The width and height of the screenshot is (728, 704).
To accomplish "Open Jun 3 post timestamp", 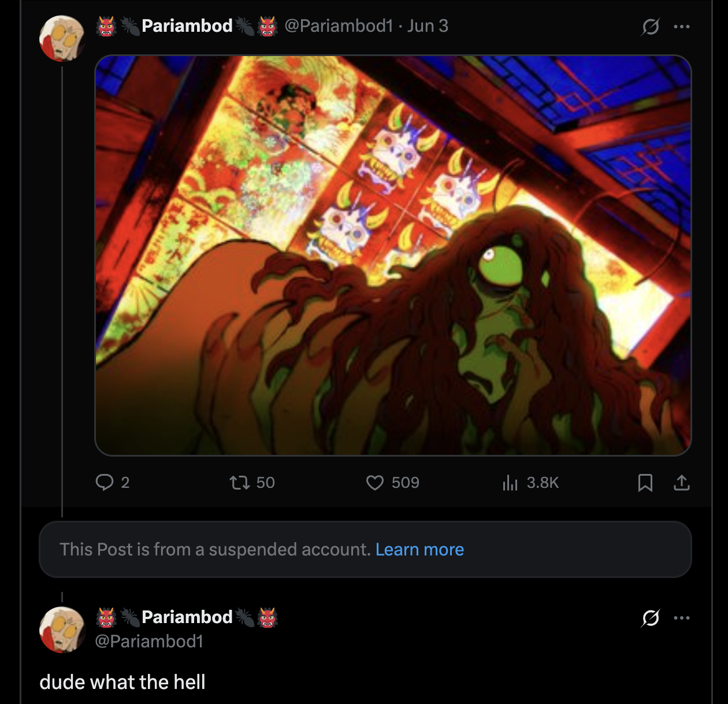I will tap(428, 26).
